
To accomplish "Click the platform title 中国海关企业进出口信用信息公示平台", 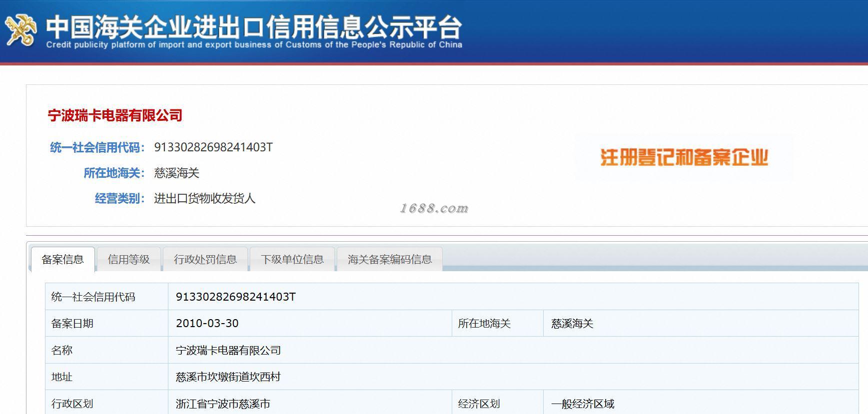I will 254,26.
